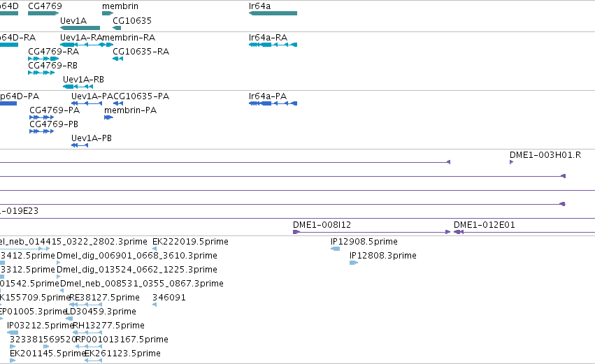Select the IP03212.5prime EST glyph

(x=13, y=333)
